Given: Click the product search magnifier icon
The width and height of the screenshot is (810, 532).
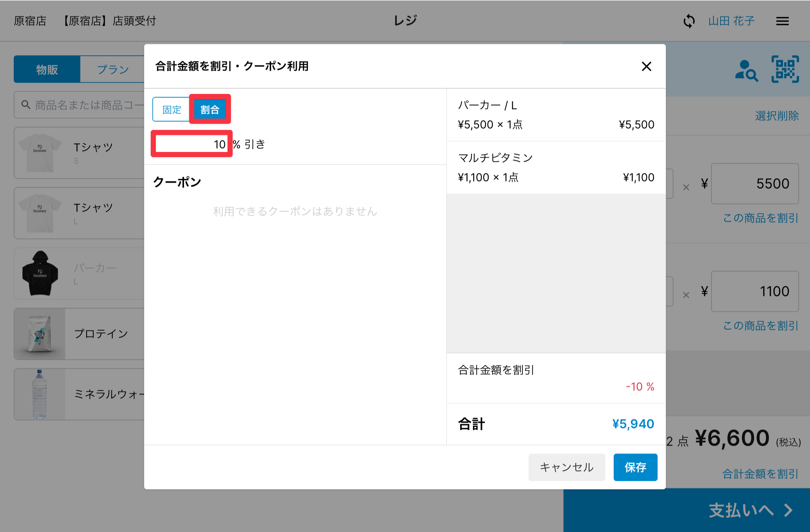Looking at the screenshot, I should (x=26, y=105).
